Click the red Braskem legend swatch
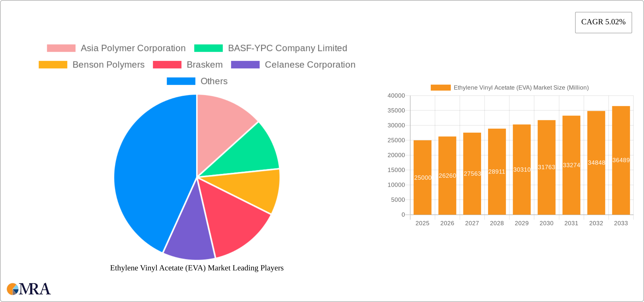The height and width of the screenshot is (302, 644). pyautogui.click(x=167, y=65)
